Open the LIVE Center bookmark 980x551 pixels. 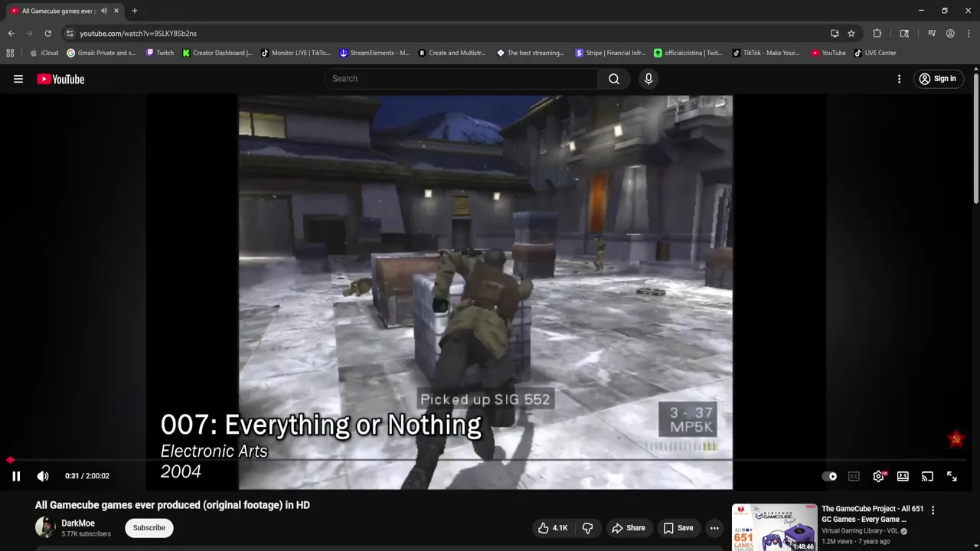tap(875, 53)
